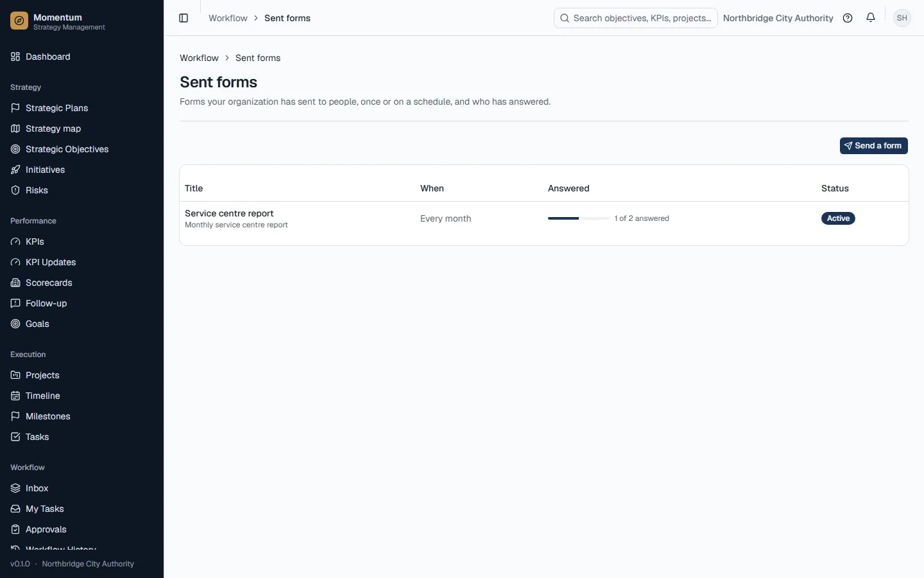Click the Title column header
This screenshot has height=578, width=924.
coord(194,188)
